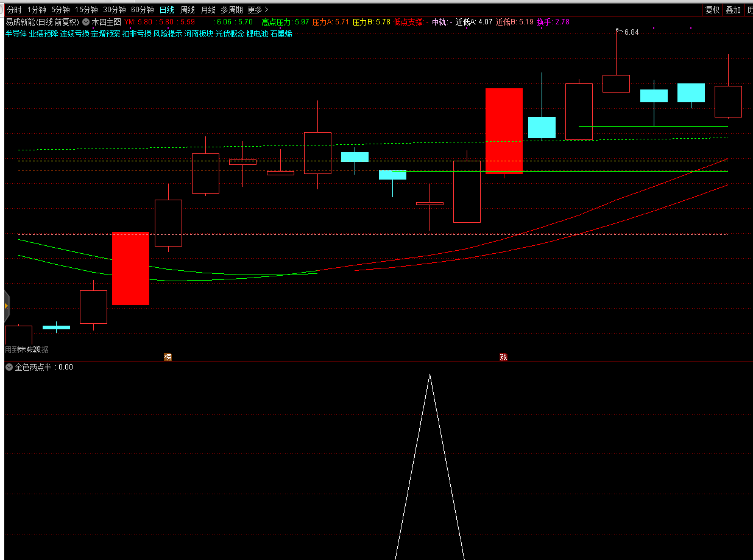Click the 榜 event marker icon
This screenshot has height=560, width=753.
[168, 357]
